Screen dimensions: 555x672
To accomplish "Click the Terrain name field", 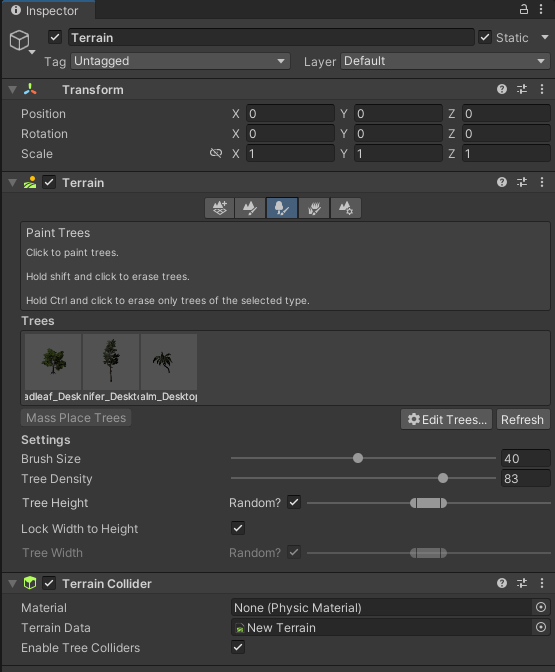I will [x=271, y=37].
